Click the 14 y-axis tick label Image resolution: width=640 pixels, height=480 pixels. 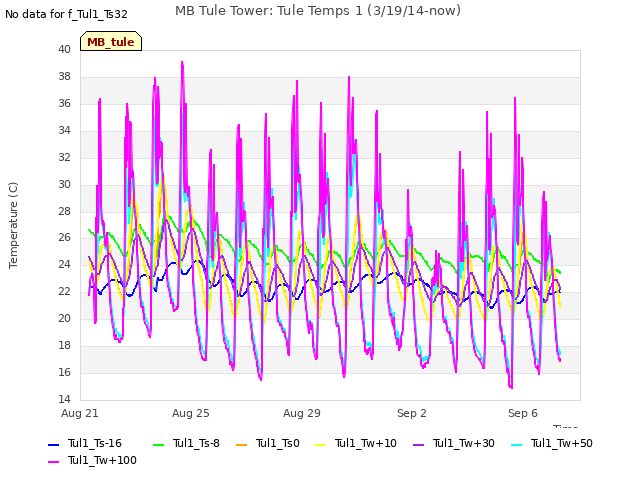pyautogui.click(x=64, y=399)
